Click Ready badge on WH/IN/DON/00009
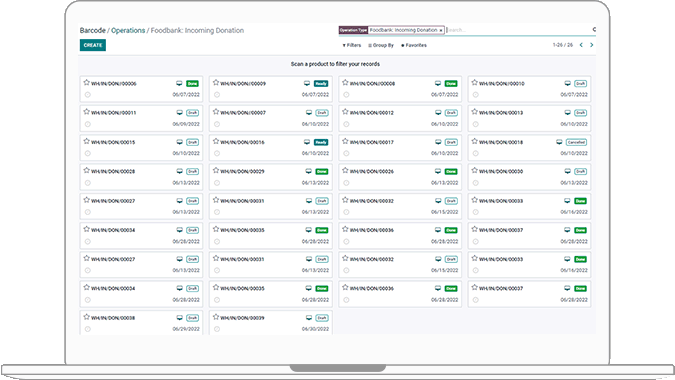The image size is (675, 380). click(321, 83)
